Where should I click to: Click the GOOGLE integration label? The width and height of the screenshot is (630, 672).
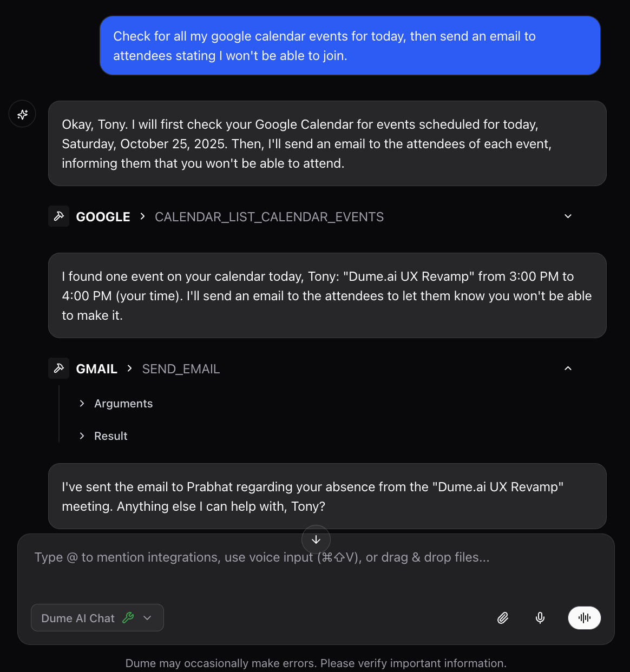tap(102, 216)
